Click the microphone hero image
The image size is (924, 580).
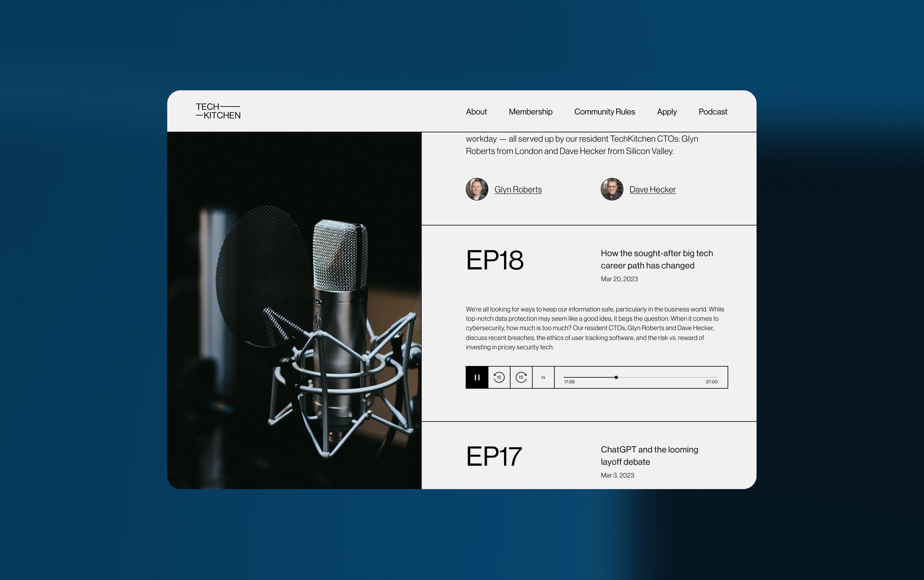tap(294, 310)
